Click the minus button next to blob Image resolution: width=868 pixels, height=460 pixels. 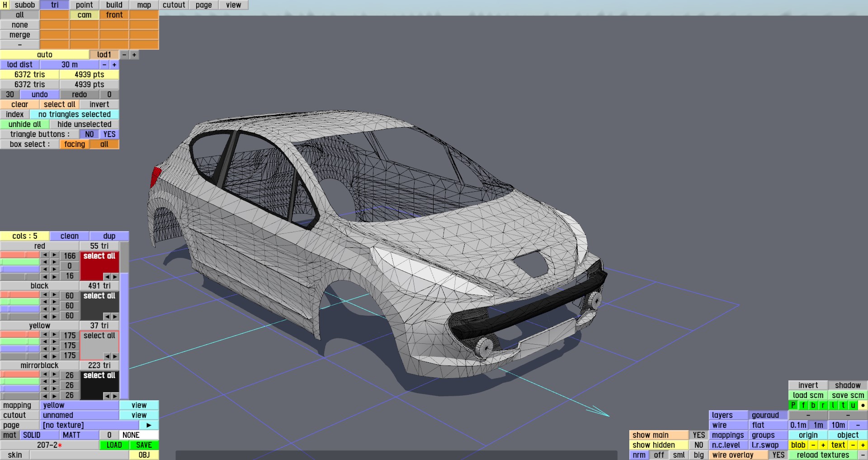pos(813,445)
